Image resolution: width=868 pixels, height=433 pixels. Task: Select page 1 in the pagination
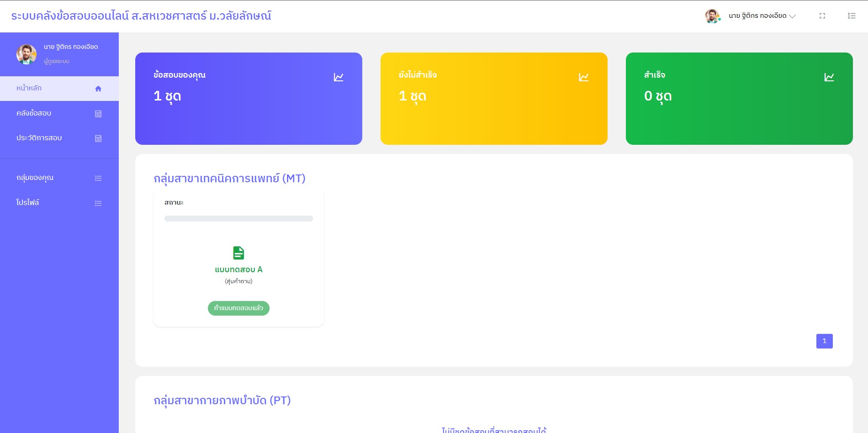pos(824,341)
